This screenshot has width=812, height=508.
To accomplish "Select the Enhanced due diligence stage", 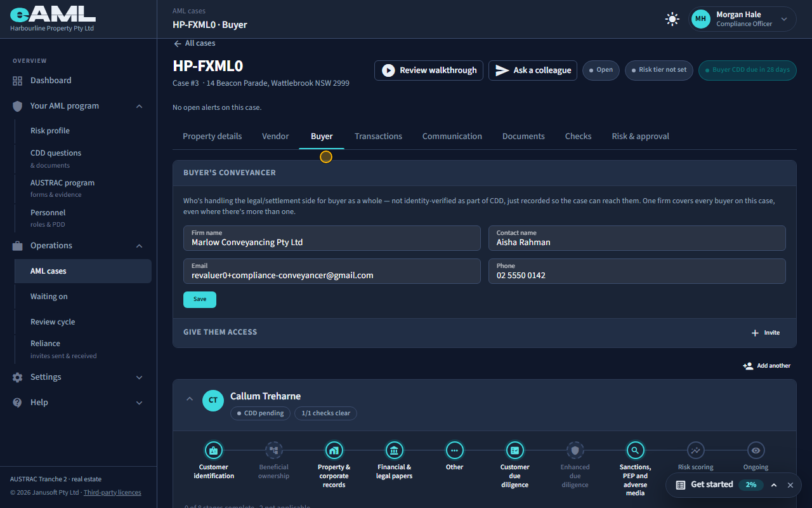I will tap(575, 450).
